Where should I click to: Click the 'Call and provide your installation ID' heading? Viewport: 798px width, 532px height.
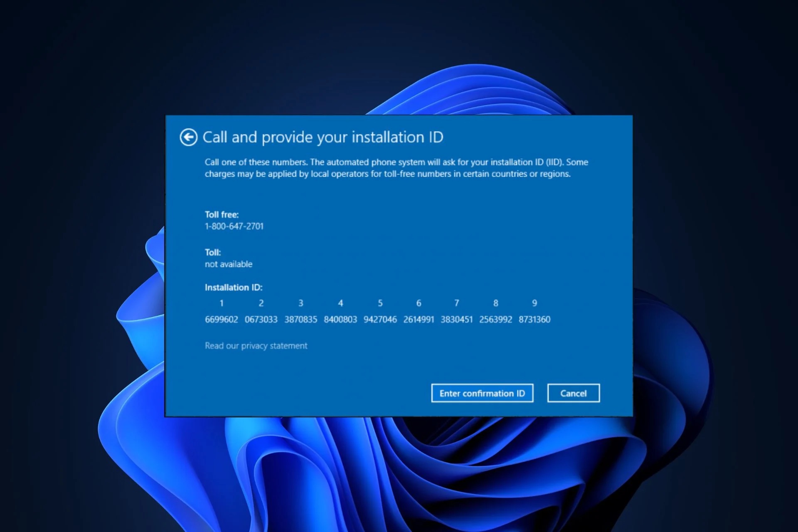click(x=323, y=137)
